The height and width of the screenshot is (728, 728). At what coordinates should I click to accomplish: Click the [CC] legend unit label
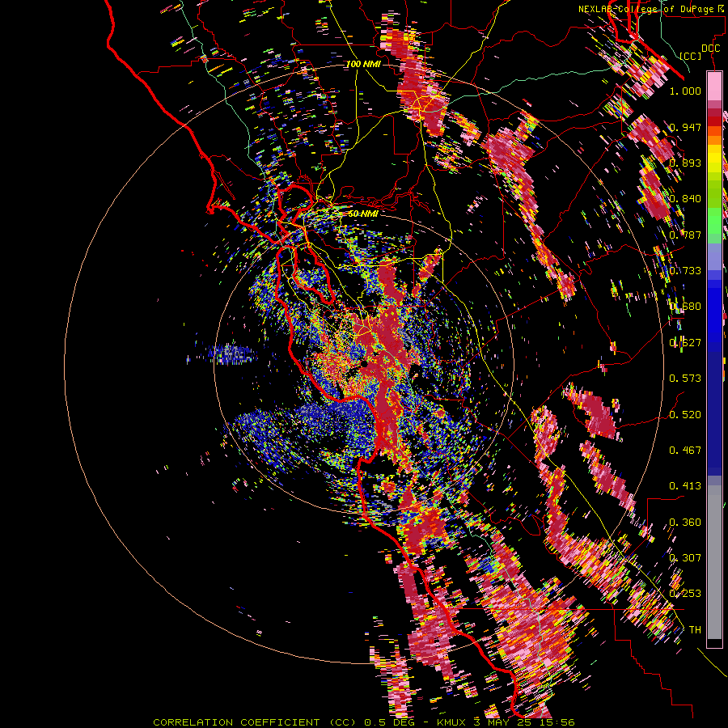[691, 57]
